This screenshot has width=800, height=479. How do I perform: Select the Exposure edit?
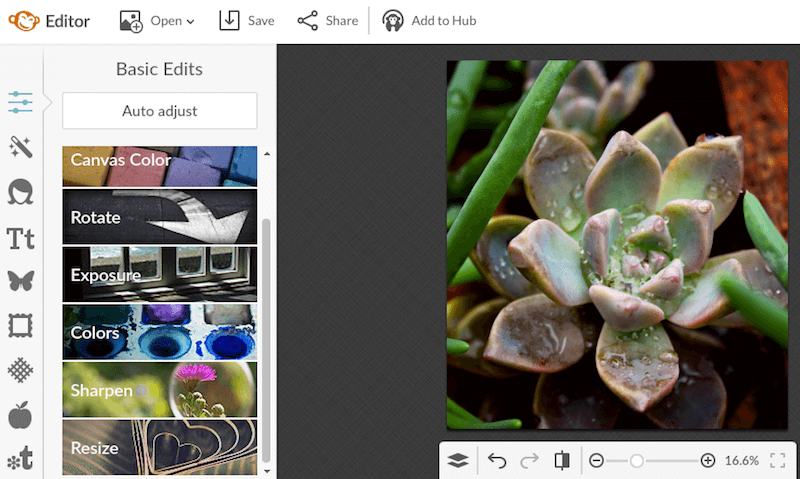[x=160, y=274]
